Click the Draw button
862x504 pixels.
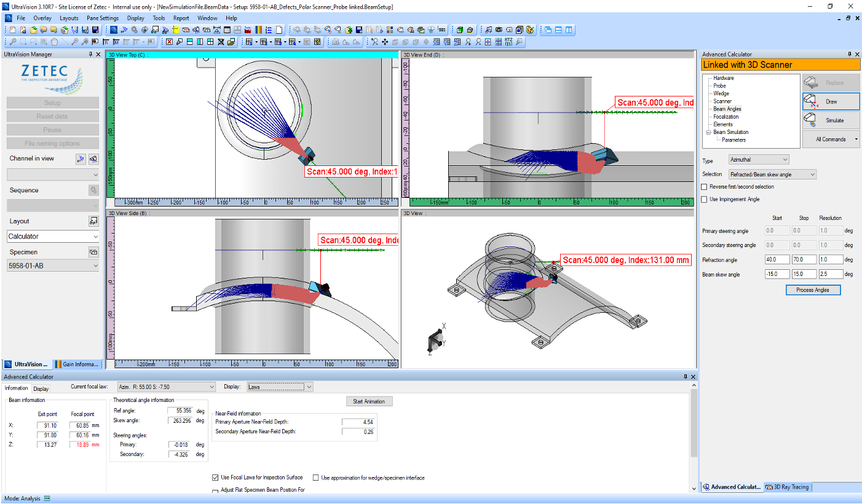tap(831, 101)
